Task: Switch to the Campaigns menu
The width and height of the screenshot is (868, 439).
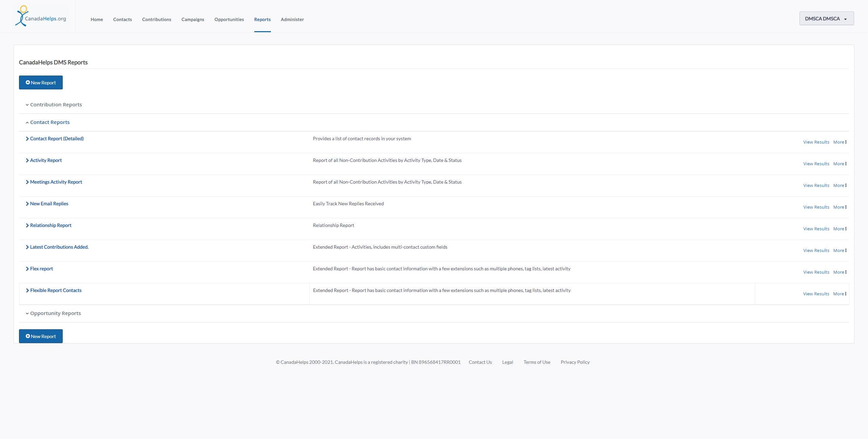Action: click(193, 19)
